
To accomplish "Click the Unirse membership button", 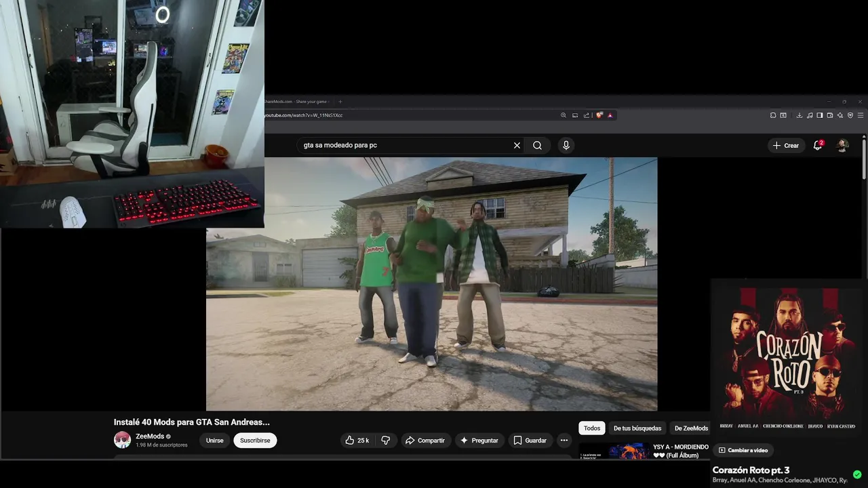I will tap(214, 441).
